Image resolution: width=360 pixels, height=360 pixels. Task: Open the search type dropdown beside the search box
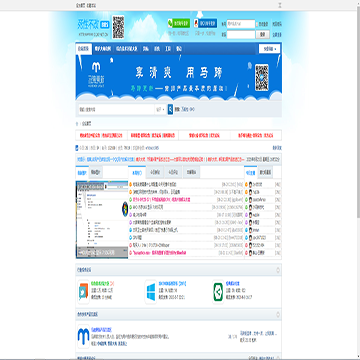(x=161, y=109)
